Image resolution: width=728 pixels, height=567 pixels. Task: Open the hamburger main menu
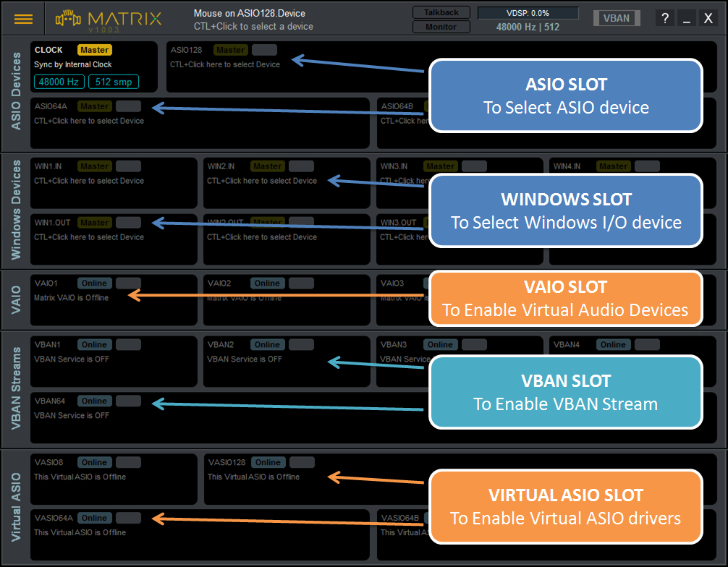23,19
